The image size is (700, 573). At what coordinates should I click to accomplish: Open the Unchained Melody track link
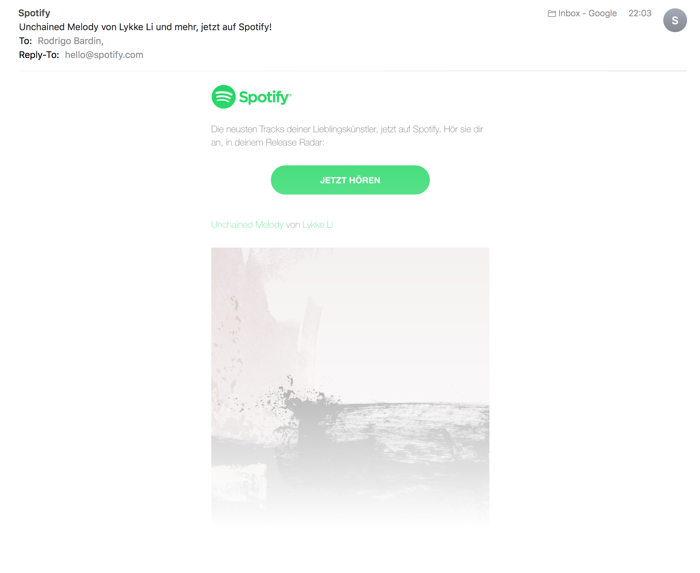click(x=247, y=224)
